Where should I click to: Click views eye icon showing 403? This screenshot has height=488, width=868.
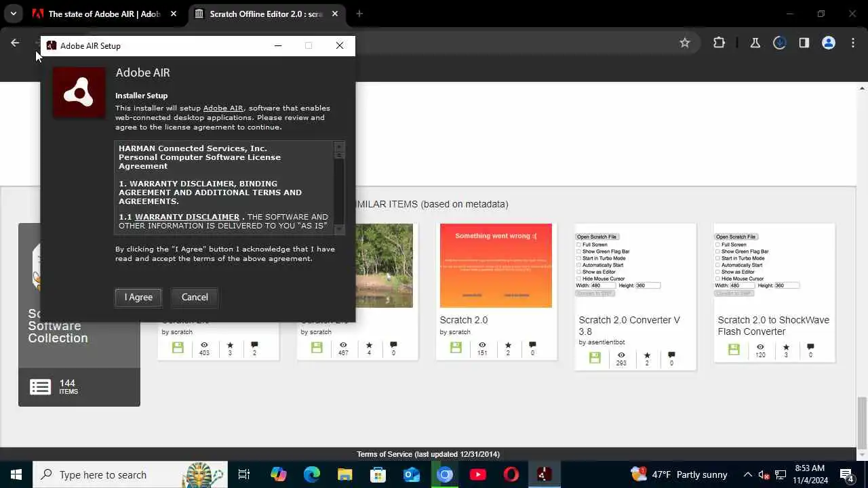click(x=204, y=345)
